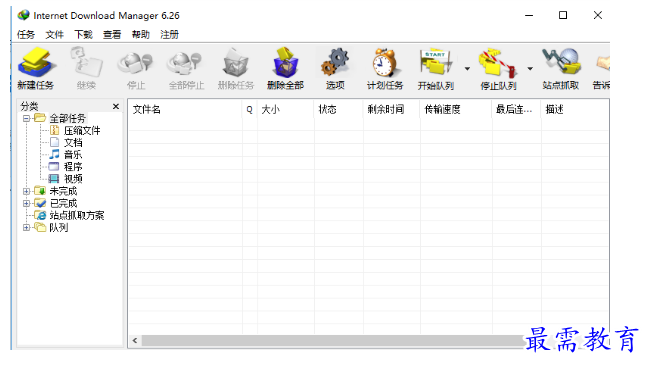This screenshot has width=647, height=371.
Task: Select 视频 category
Action: pyautogui.click(x=66, y=179)
